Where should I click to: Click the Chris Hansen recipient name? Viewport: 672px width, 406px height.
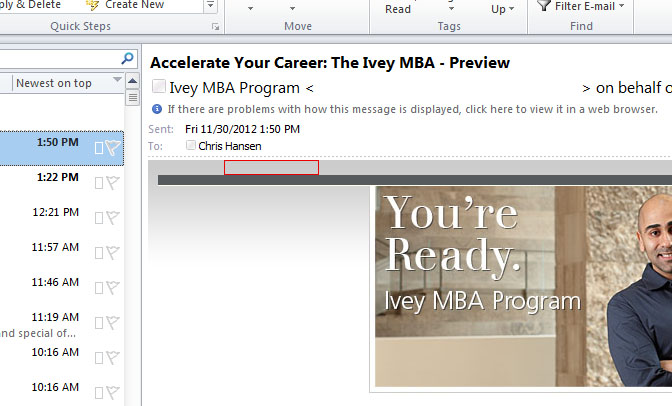click(x=230, y=146)
